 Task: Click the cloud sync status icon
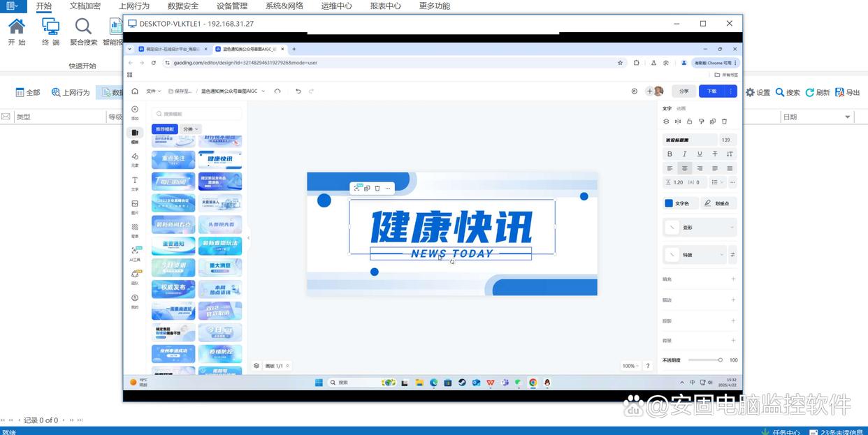[x=277, y=91]
